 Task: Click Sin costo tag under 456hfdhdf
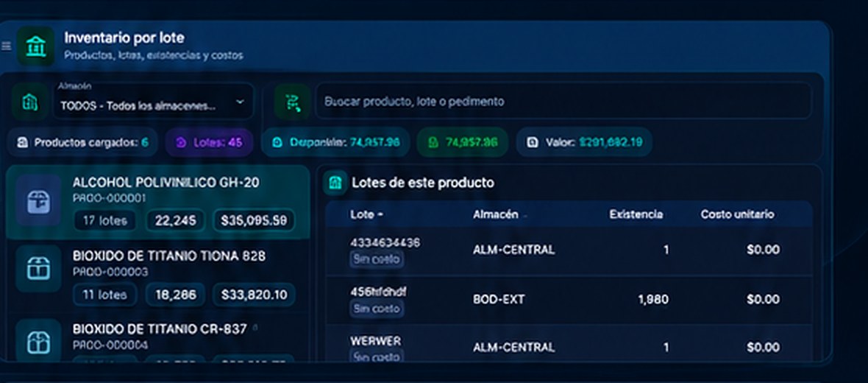coord(377,308)
